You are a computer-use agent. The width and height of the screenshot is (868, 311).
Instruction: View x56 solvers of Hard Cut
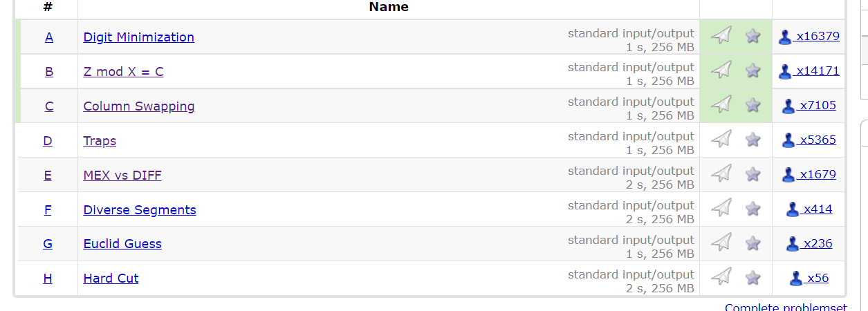(x=809, y=278)
